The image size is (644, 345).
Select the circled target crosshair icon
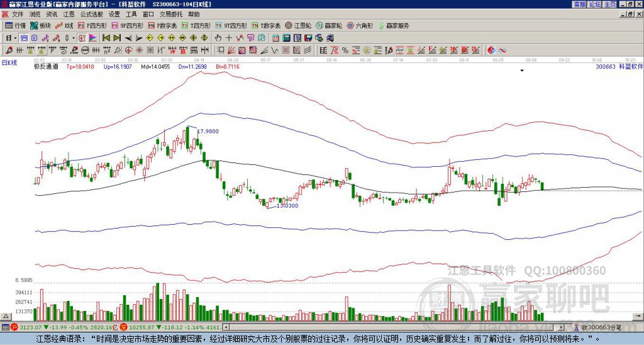click(x=128, y=50)
